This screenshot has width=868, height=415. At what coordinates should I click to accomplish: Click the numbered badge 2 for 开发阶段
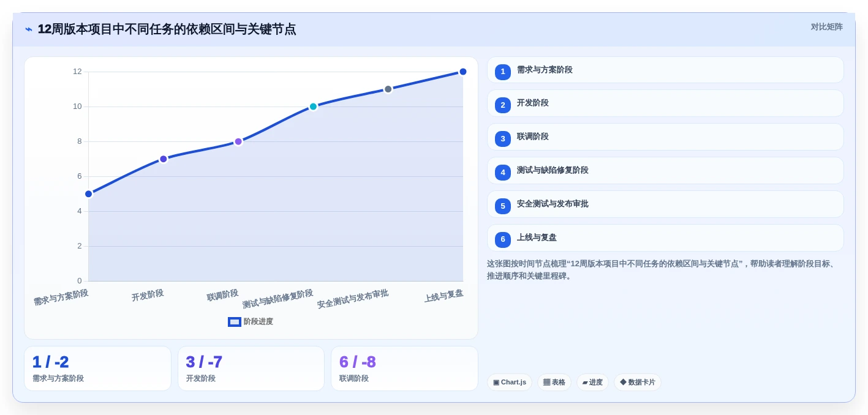[x=503, y=105]
